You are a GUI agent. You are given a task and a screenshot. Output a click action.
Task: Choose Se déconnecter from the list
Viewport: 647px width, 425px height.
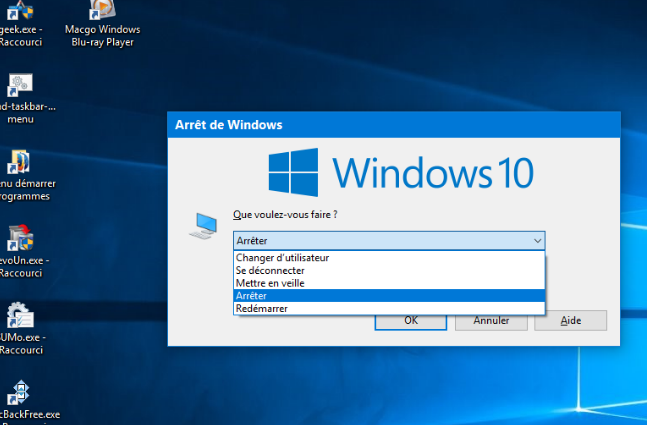(389, 270)
